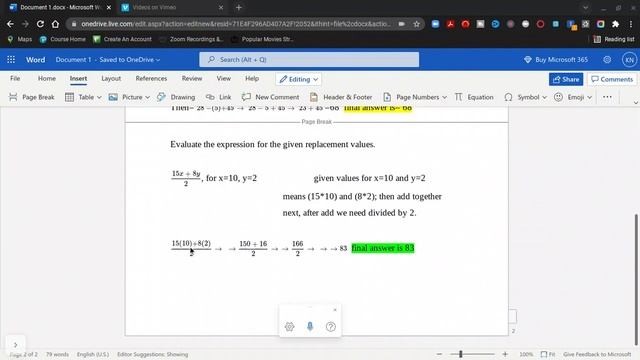Switch to the Layout tab

pos(111,78)
